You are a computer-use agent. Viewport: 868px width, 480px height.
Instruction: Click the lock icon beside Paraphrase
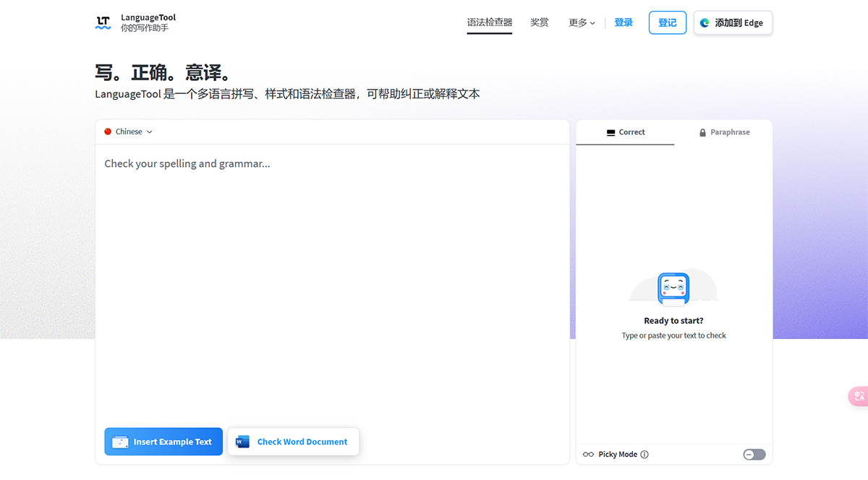coord(702,132)
